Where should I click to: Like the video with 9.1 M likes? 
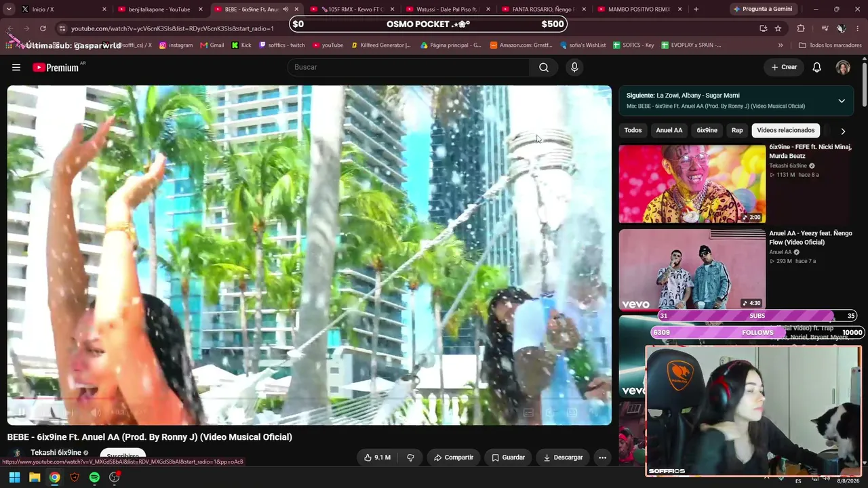tap(377, 457)
